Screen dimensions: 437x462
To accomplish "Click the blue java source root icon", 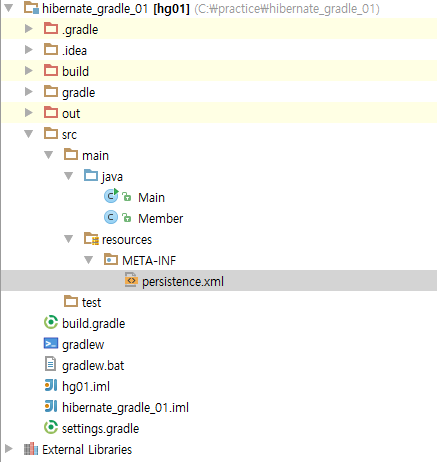I will click(91, 176).
